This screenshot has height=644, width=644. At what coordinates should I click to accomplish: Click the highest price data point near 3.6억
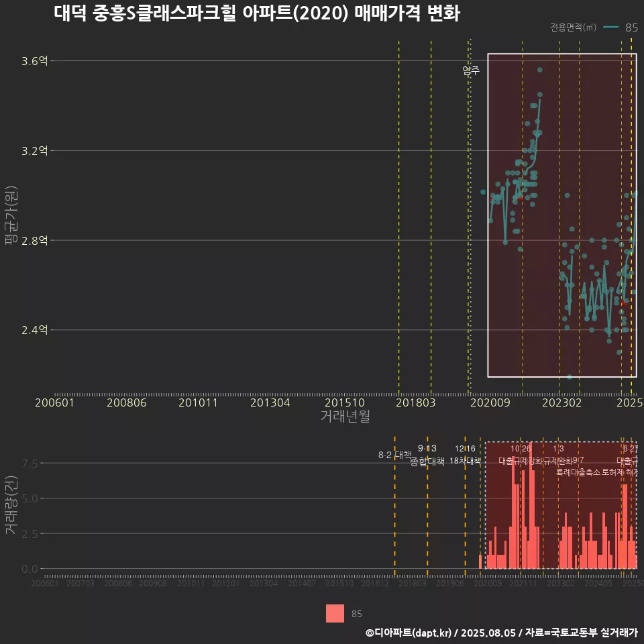539,70
